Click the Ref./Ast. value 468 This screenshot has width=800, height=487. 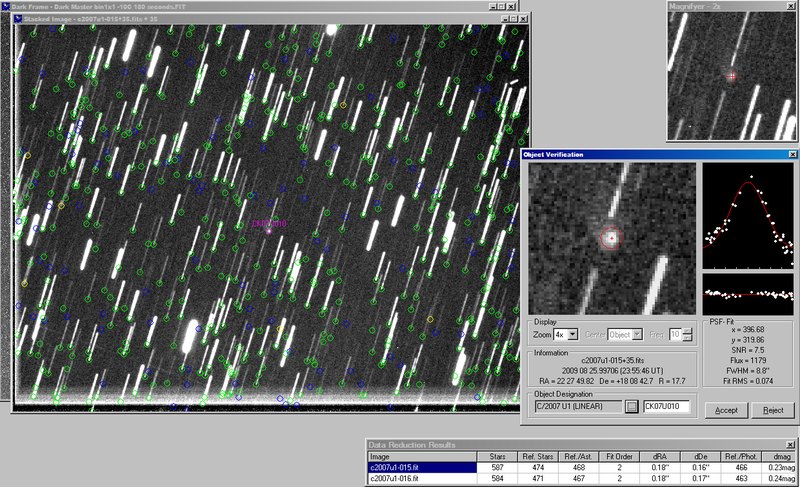click(x=579, y=468)
